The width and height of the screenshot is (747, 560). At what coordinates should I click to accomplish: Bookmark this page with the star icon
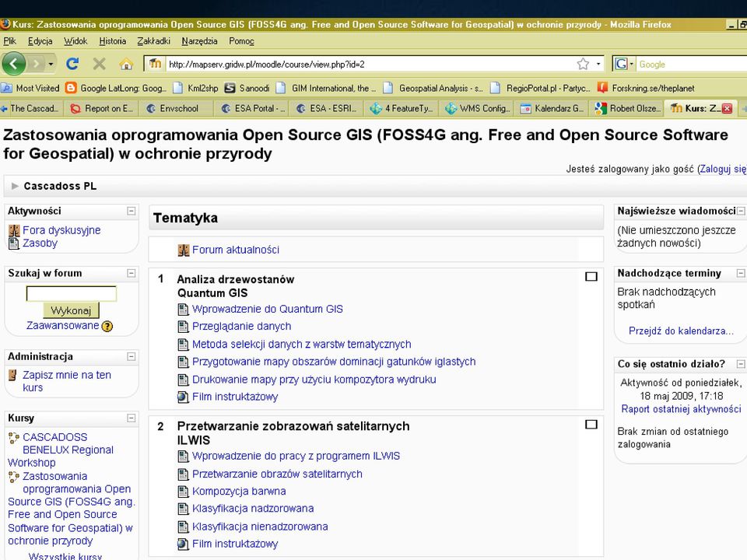pyautogui.click(x=583, y=64)
